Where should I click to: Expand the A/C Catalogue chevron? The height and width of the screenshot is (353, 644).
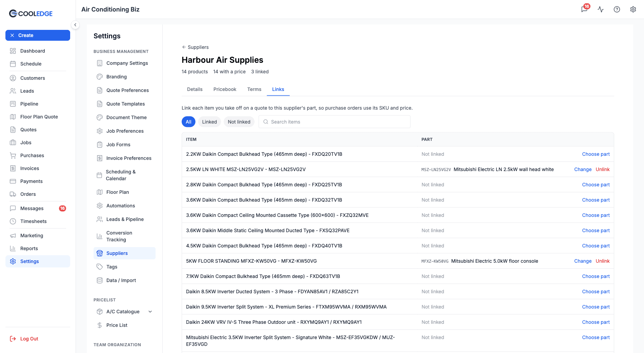click(150, 312)
